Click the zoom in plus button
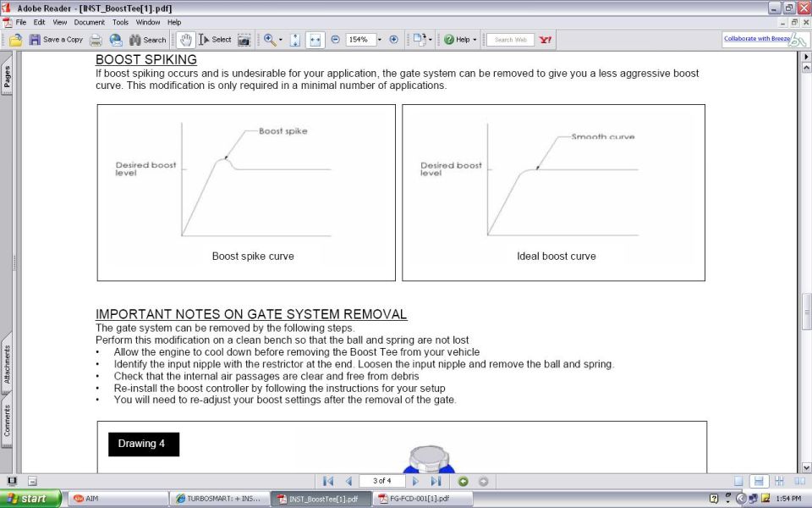 [x=393, y=40]
